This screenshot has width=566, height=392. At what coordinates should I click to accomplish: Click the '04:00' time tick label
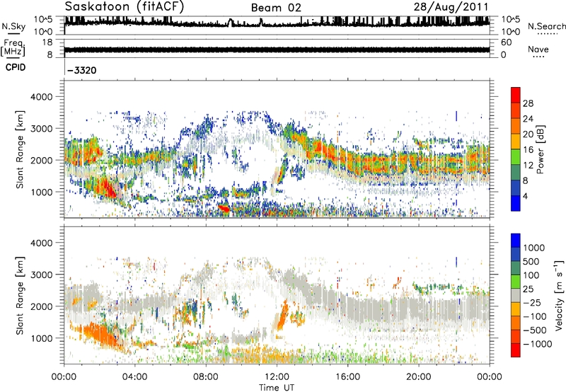[x=134, y=377]
